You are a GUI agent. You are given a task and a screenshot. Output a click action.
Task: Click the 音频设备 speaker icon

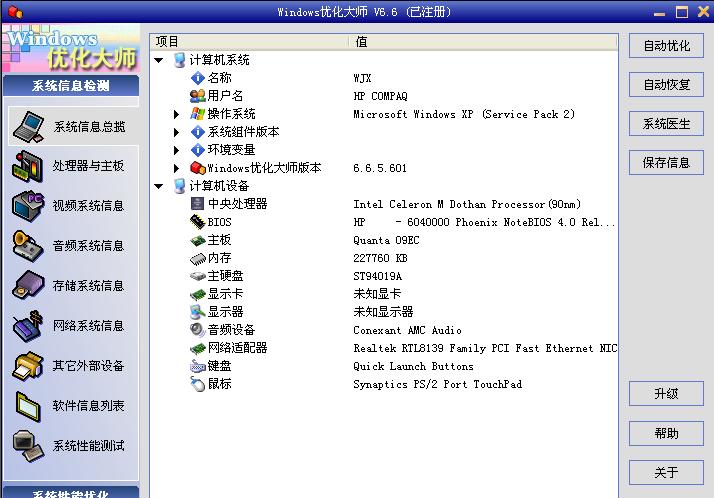[x=198, y=330]
